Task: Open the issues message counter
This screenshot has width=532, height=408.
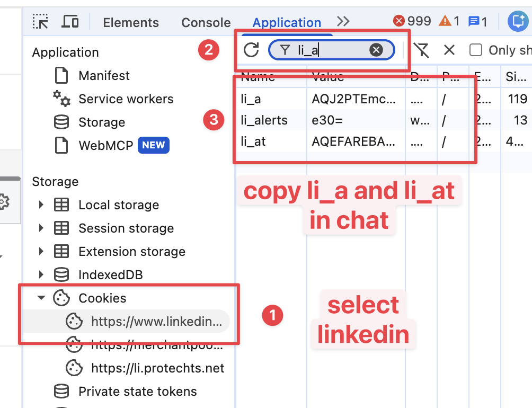Action: coord(477,21)
